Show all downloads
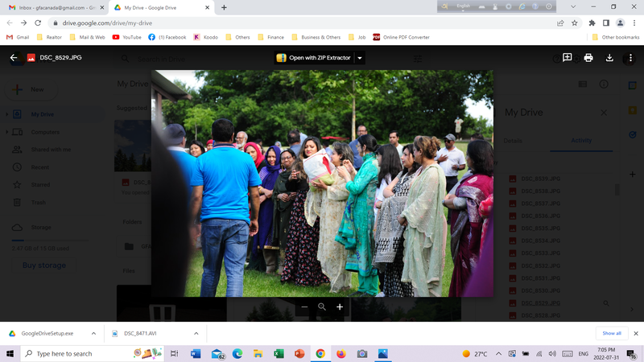 coord(612,333)
